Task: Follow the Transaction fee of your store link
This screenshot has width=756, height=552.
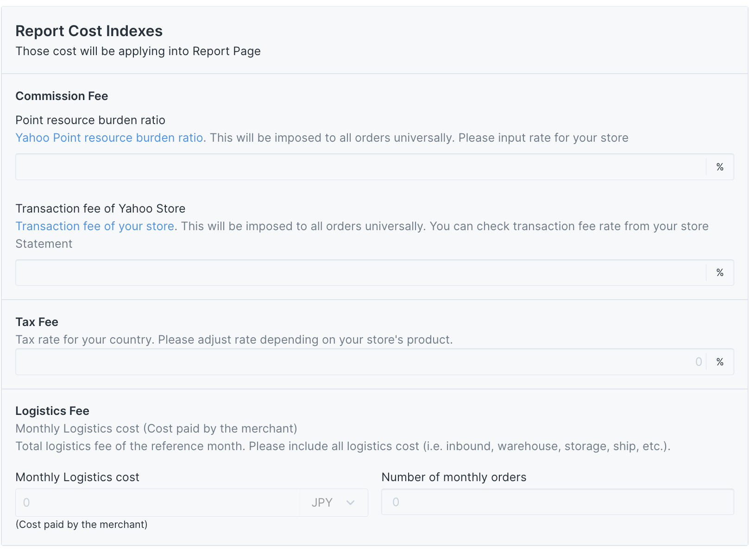Action: [x=95, y=226]
